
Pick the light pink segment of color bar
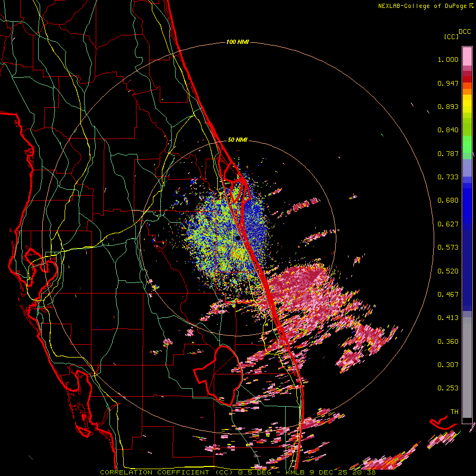tap(467, 57)
